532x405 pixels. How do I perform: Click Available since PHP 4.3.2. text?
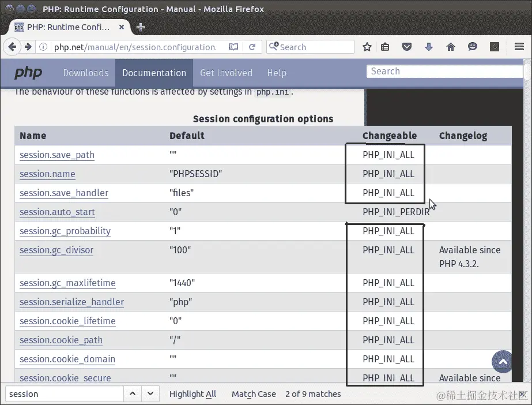(x=470, y=257)
